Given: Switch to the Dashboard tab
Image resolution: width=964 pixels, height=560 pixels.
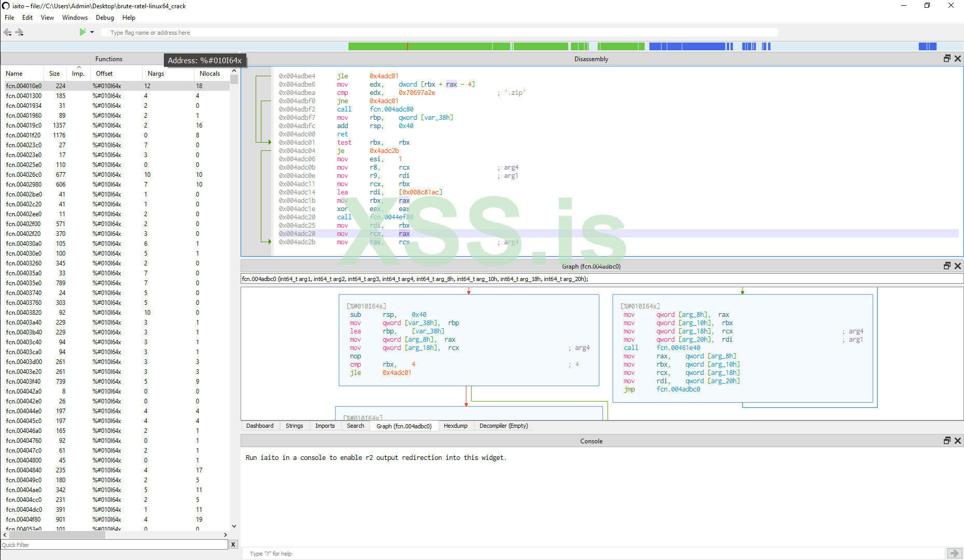Looking at the screenshot, I should pyautogui.click(x=260, y=426).
